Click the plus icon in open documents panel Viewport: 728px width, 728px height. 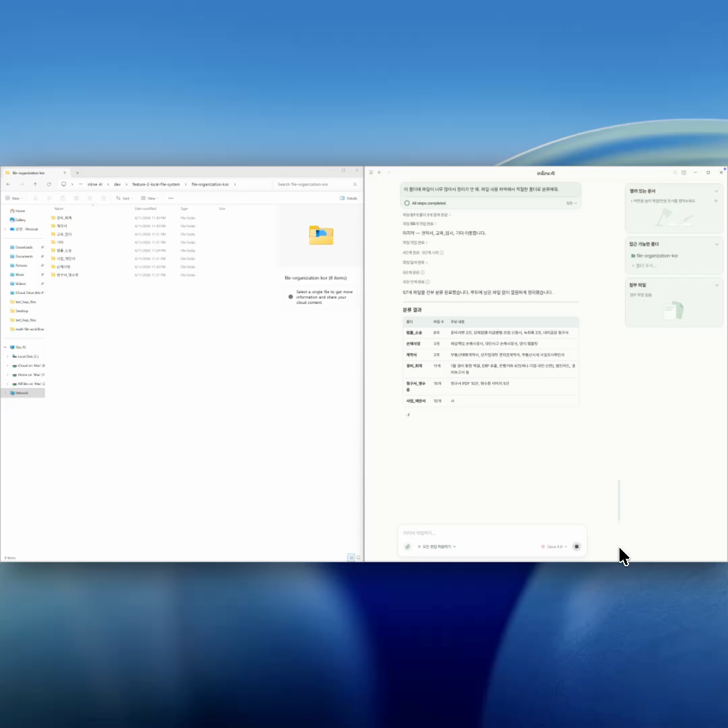point(716,201)
